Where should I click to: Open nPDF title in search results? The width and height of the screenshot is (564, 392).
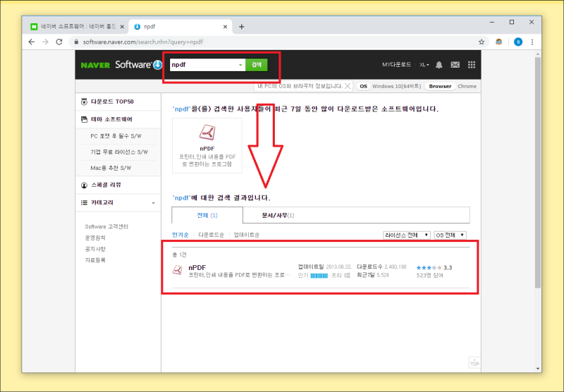197,268
